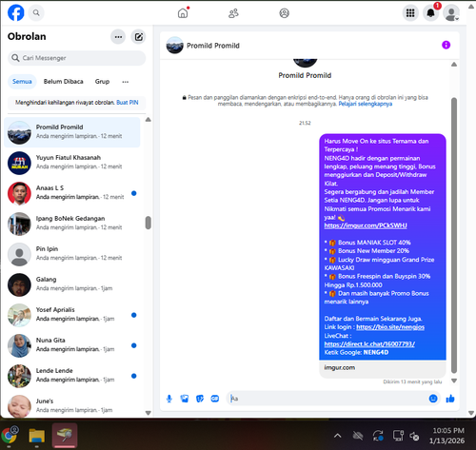476x450 pixels.
Task: Open the Anaas L S chat
Action: point(72,193)
